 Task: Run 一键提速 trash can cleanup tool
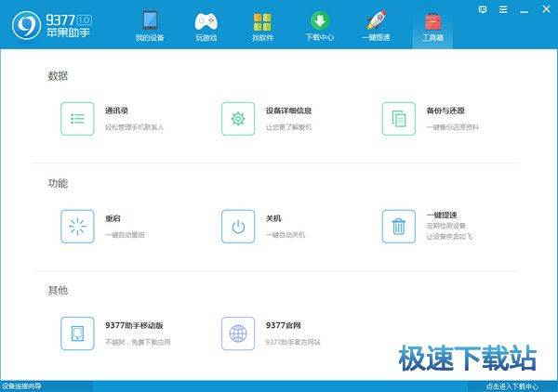tap(399, 226)
